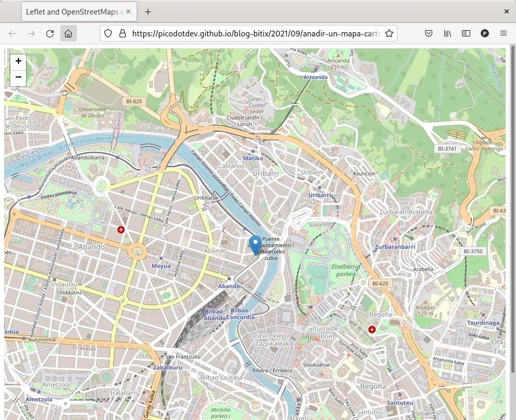Click the map zoom out minus button
Screen dimensions: 516x420
[x=18, y=77]
